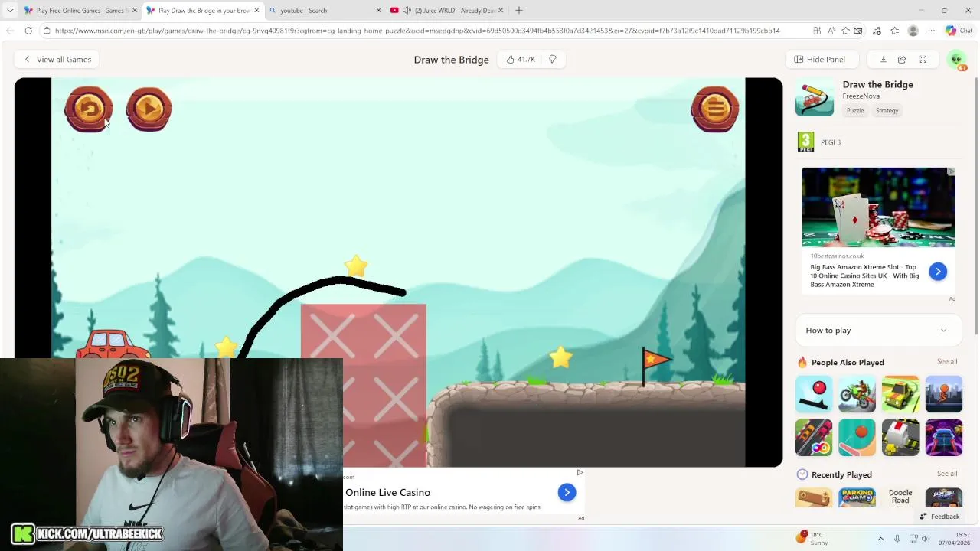Enter fullscreen game mode

(923, 59)
